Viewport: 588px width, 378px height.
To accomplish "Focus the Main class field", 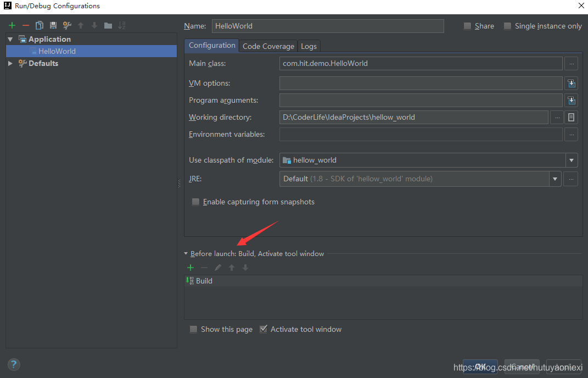I will click(x=421, y=63).
